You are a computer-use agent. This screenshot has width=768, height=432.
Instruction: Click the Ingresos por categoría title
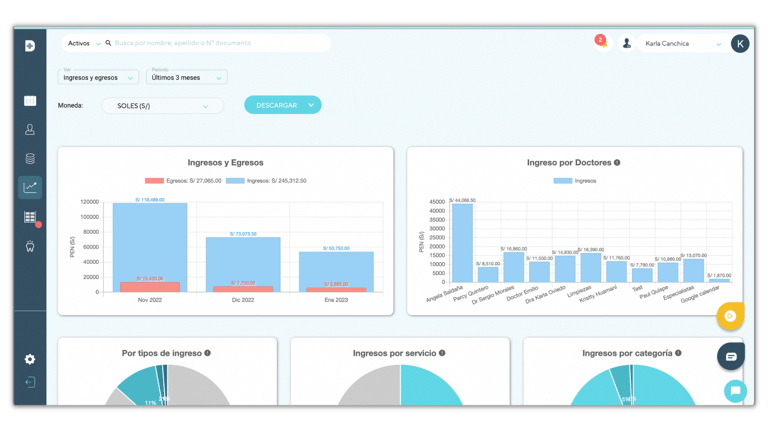pos(627,353)
